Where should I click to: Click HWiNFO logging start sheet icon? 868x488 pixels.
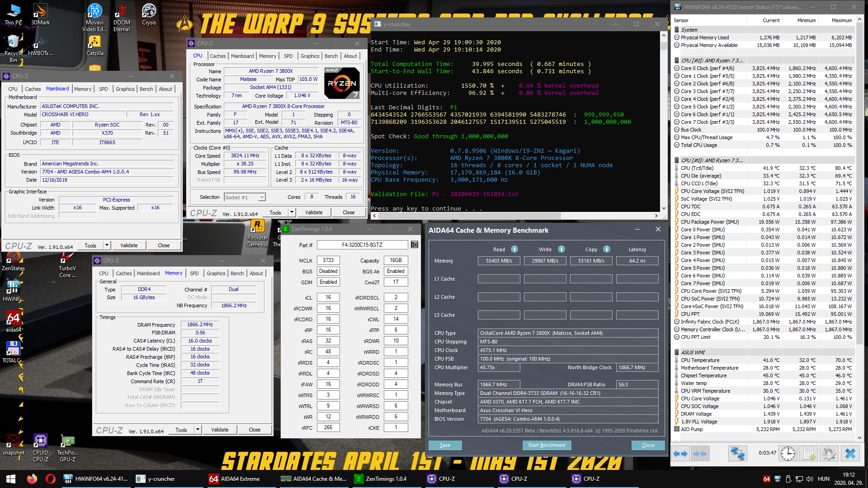809,453
